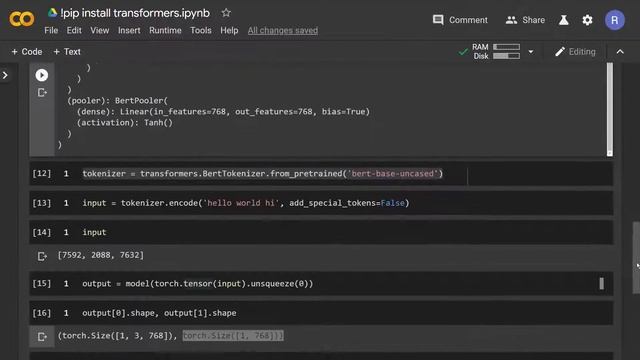Image resolution: width=640 pixels, height=360 pixels.
Task: Add a new Code cell
Action: point(27,52)
